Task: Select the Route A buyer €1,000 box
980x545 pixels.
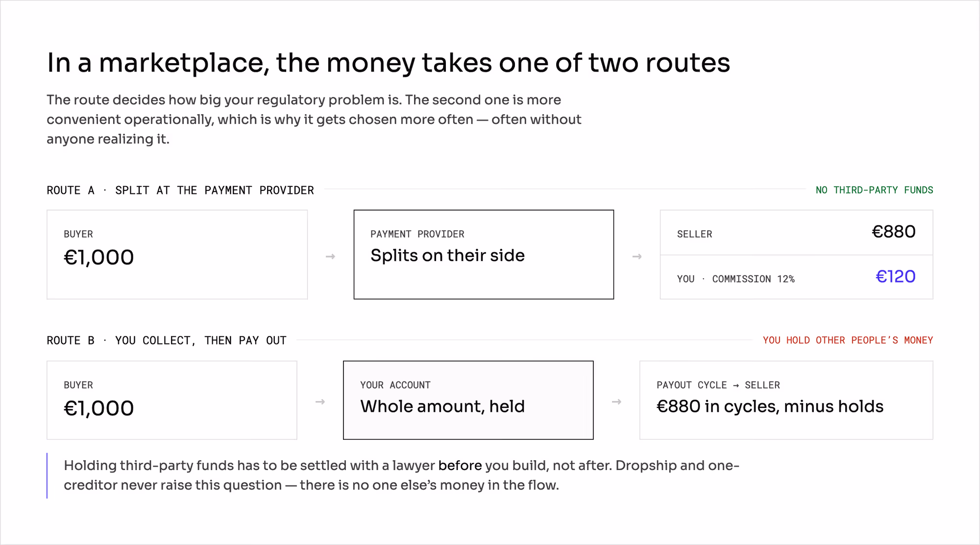Action: (177, 255)
